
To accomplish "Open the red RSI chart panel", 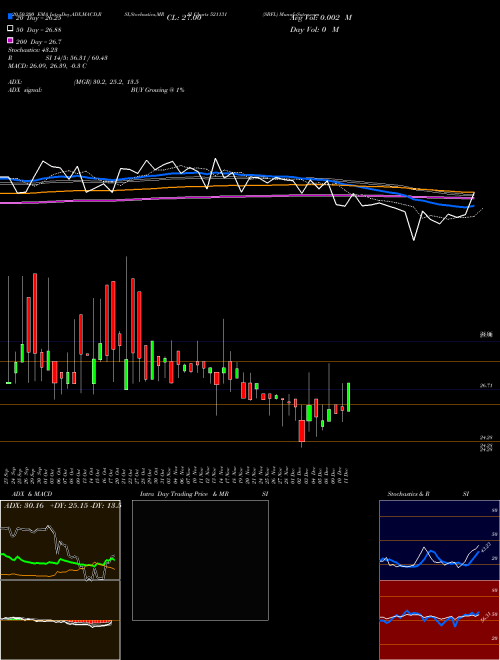I will click(439, 620).
